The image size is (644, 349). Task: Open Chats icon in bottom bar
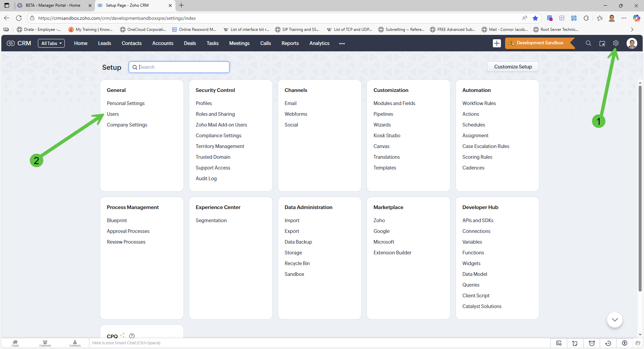[x=15, y=343]
